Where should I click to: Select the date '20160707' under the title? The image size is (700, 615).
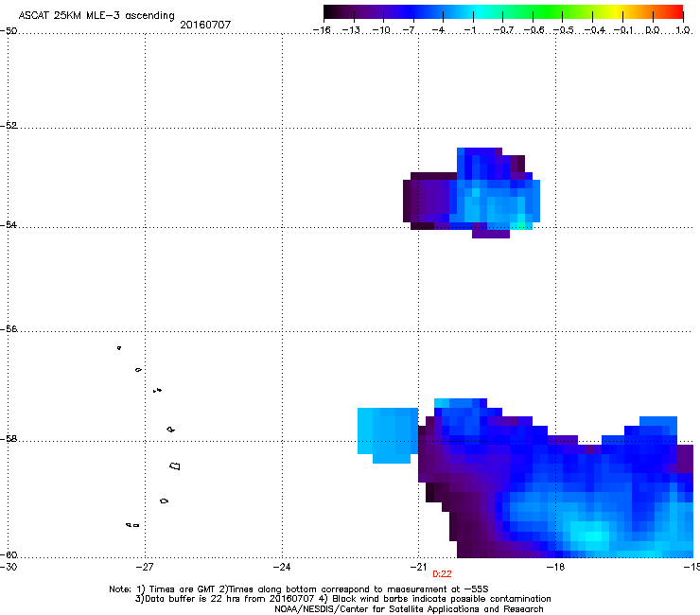click(x=205, y=25)
